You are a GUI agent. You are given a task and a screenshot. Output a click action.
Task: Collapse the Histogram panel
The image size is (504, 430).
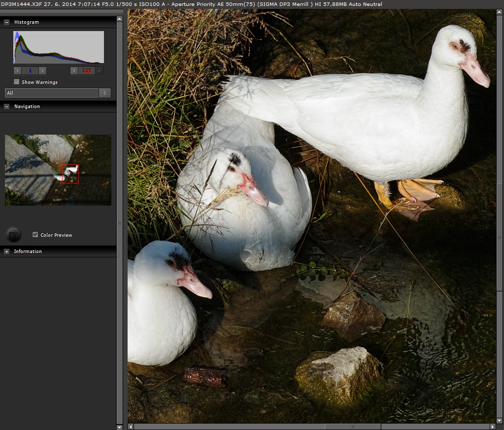click(x=7, y=22)
